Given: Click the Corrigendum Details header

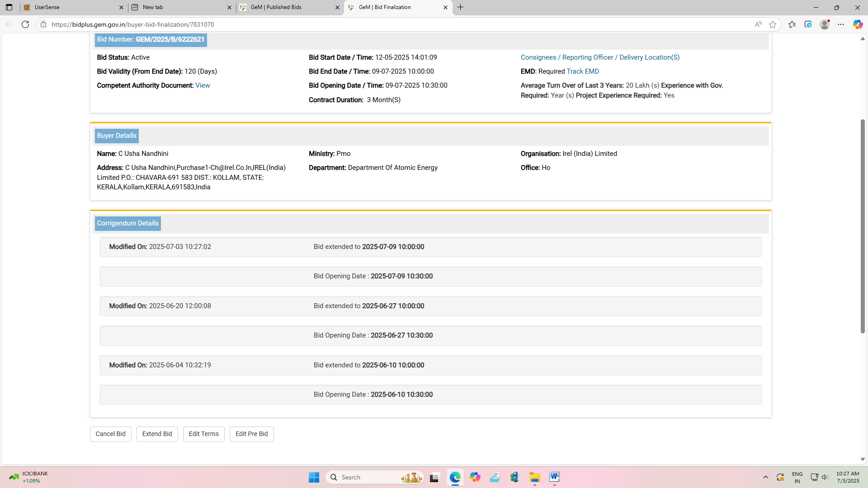Looking at the screenshot, I should (x=127, y=223).
